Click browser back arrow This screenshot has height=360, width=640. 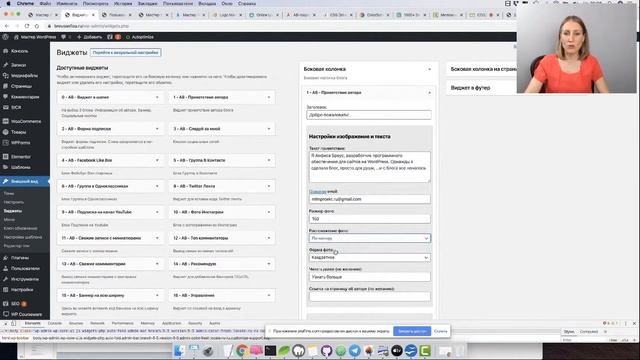point(7,26)
